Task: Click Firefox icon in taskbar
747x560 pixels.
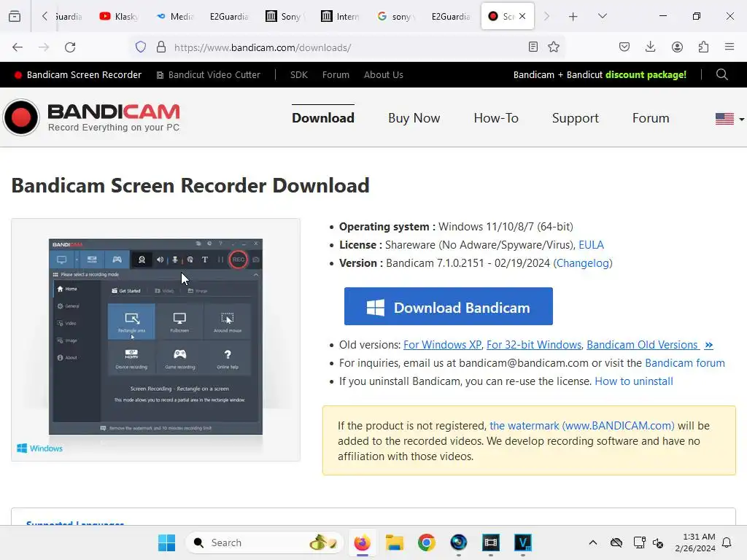Action: pyautogui.click(x=363, y=542)
